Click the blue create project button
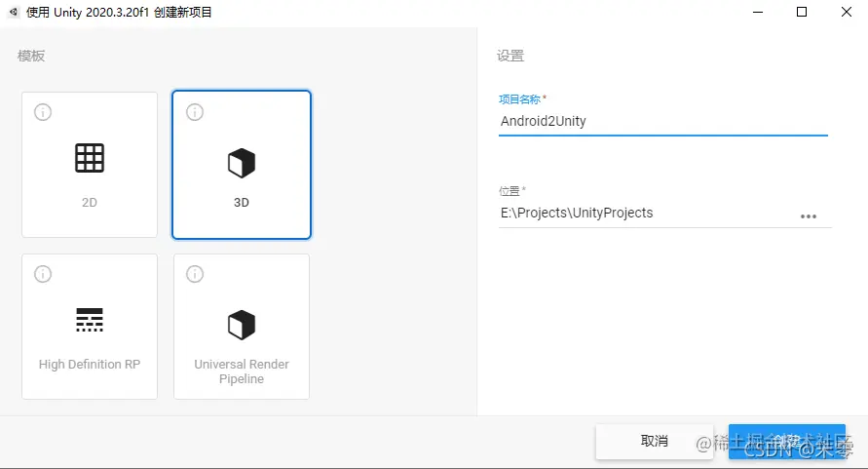Viewport: 868px width, 469px height. (786, 442)
